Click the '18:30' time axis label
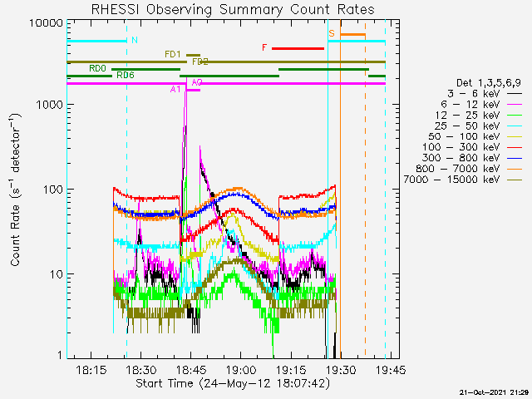 [x=140, y=370]
